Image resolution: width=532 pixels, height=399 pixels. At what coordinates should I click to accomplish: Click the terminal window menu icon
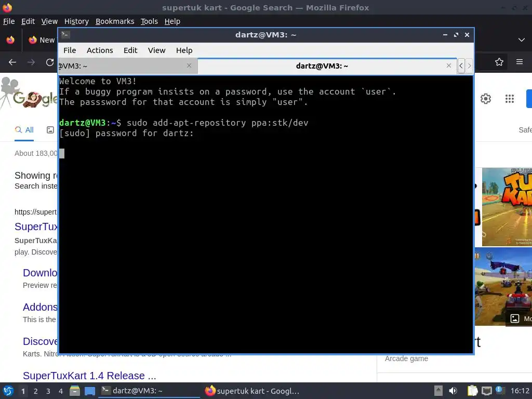click(x=65, y=34)
